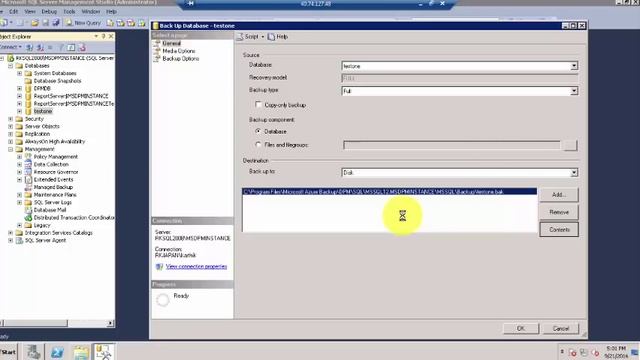The height and width of the screenshot is (360, 640).
Task: Click the Extended Events node icon
Action: 28,180
